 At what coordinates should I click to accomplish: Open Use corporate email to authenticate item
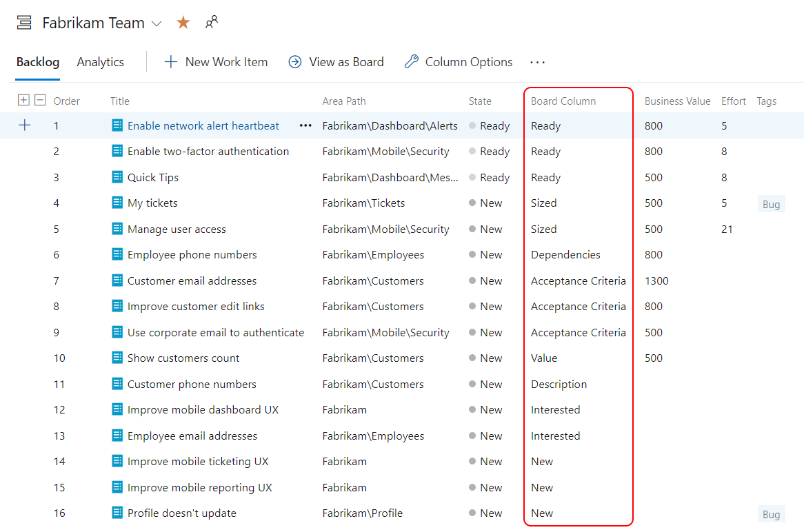pos(215,333)
